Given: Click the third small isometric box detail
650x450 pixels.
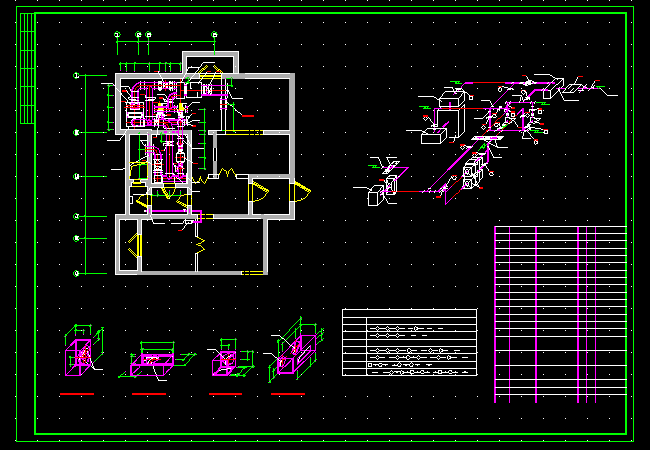Looking at the screenshot, I should tap(223, 360).
